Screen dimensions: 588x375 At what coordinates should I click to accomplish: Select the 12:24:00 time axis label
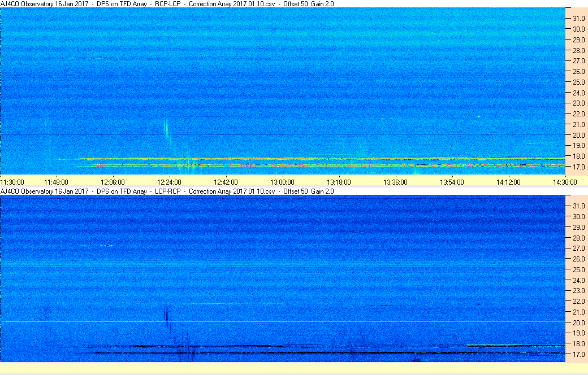point(169,182)
